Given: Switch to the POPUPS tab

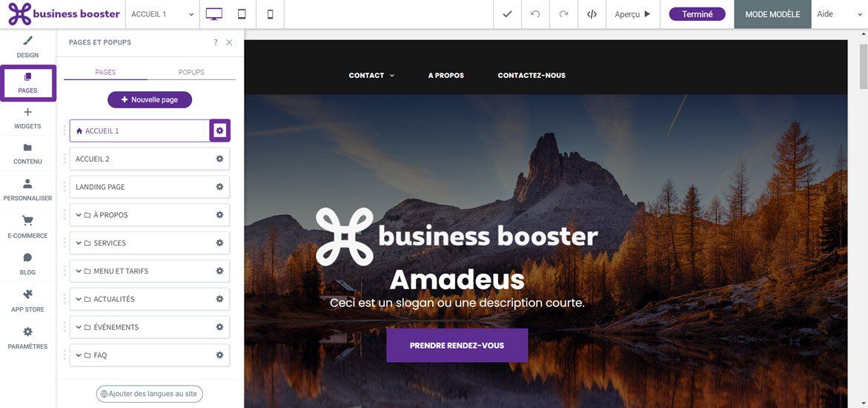Looking at the screenshot, I should (191, 72).
